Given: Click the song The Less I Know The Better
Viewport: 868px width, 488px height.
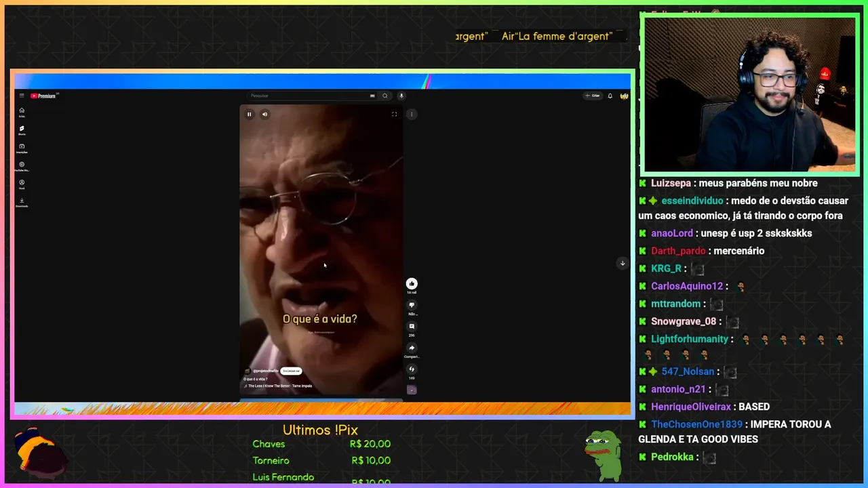Looking at the screenshot, I should pos(280,386).
